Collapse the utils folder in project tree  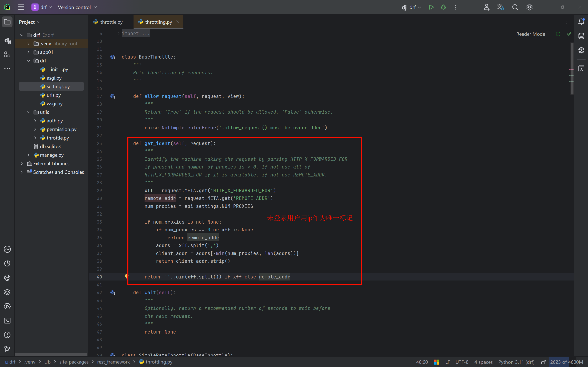[x=29, y=112]
